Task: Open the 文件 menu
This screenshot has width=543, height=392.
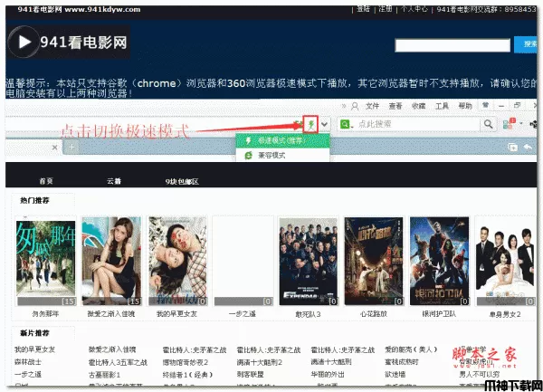Action: coord(373,106)
